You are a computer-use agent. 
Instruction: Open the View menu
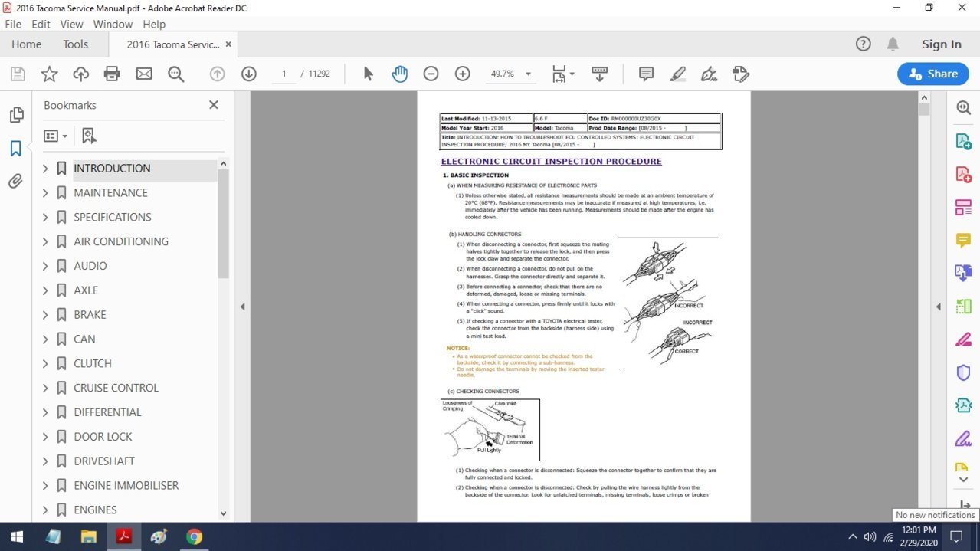pos(71,24)
